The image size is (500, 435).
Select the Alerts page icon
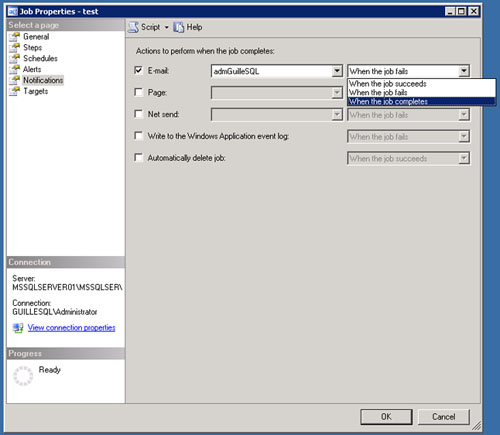click(14, 69)
